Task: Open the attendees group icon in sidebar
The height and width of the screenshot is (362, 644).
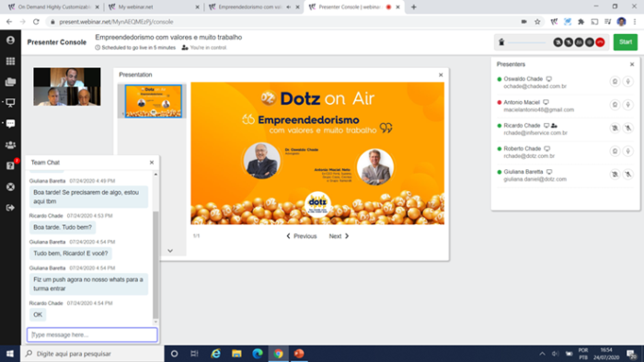Action: click(x=10, y=145)
